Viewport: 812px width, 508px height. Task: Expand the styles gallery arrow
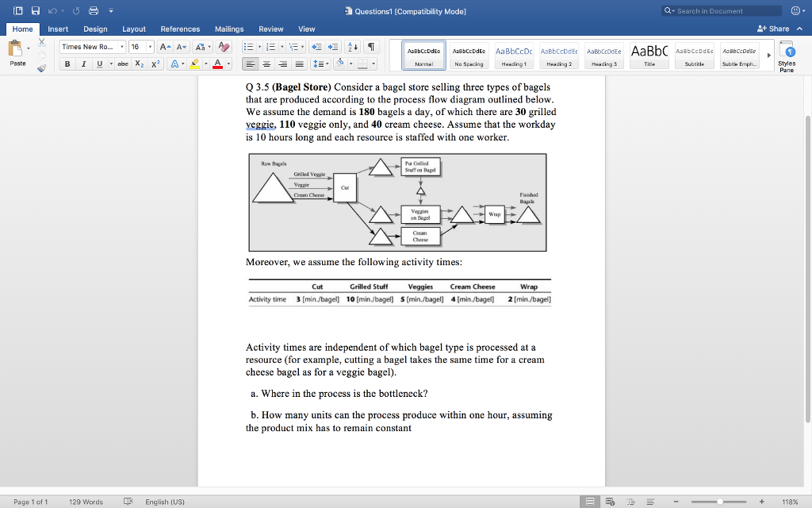tap(769, 55)
